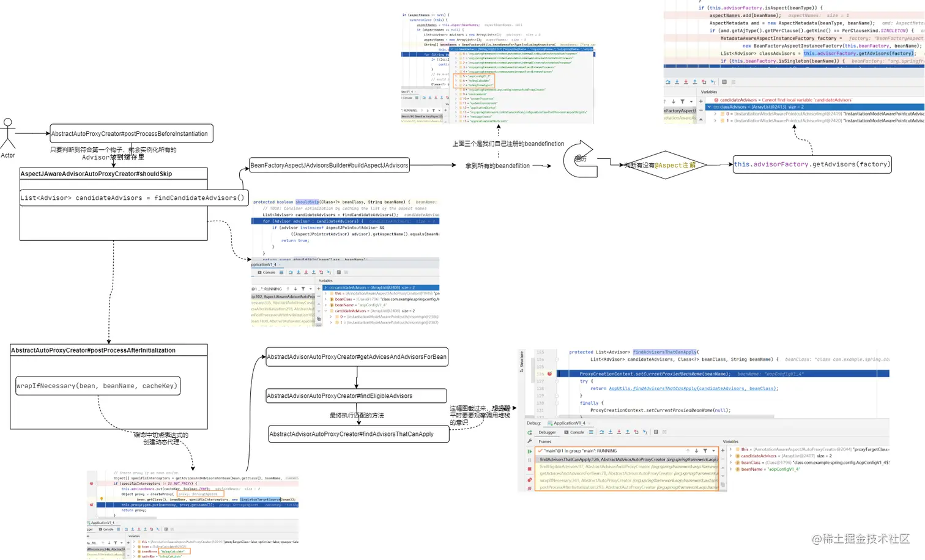The height and width of the screenshot is (560, 925).
Task: Open the main thread selector dropdown
Action: pyautogui.click(x=713, y=451)
